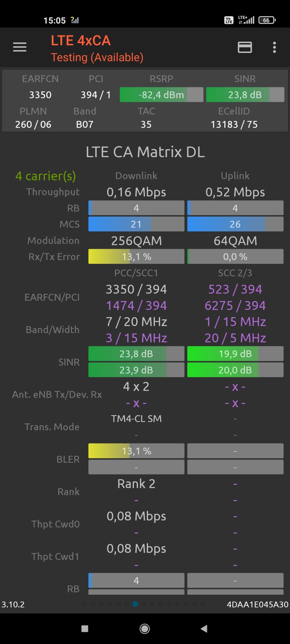
Task: Tap the Uplink 0,0 % error bar
Action: tap(235, 257)
